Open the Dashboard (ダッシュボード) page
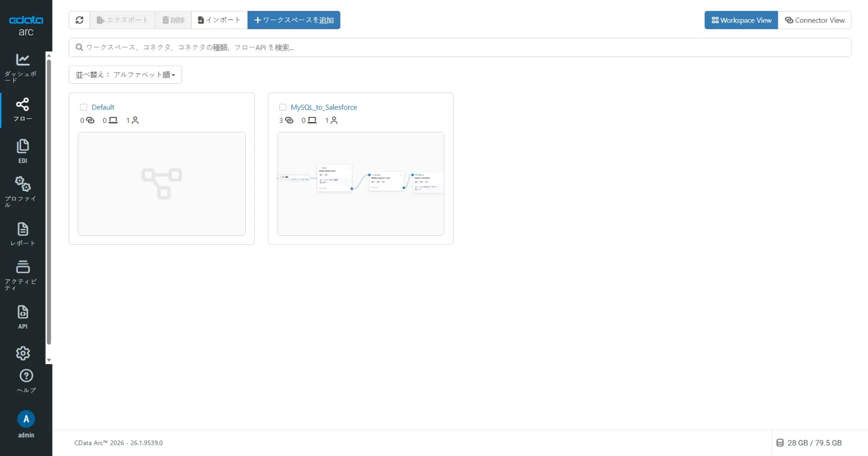 pos(23,67)
